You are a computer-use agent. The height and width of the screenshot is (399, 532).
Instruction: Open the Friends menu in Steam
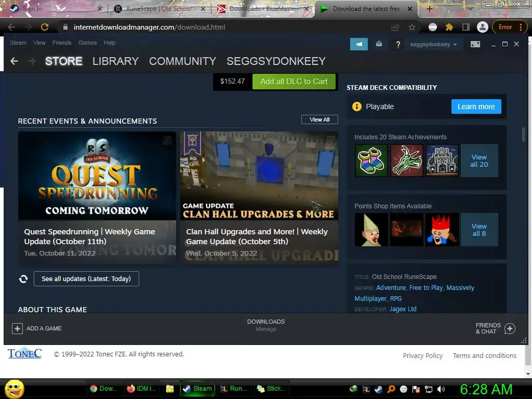[62, 43]
